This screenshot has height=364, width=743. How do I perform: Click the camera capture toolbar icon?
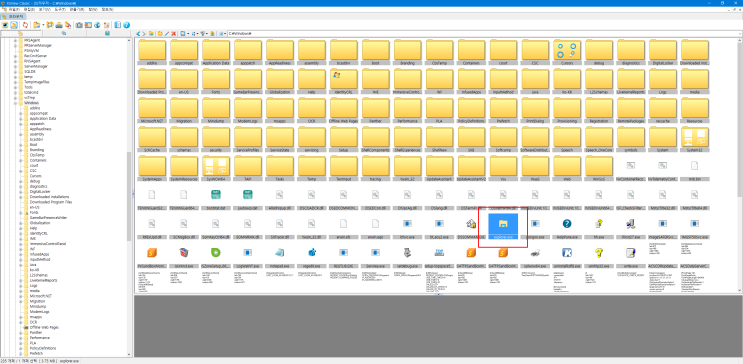pos(79,25)
